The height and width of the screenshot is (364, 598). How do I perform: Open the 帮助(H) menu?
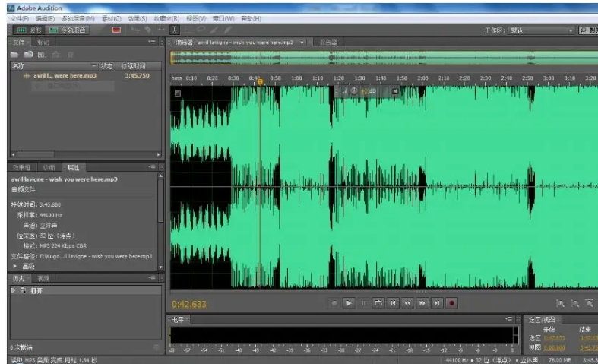(251, 18)
